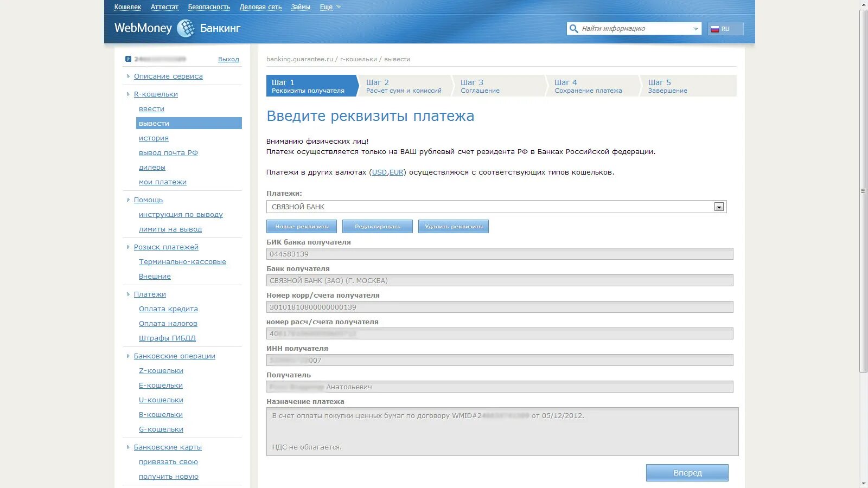Image resolution: width=868 pixels, height=488 pixels.
Task: Open the E-кошельки link
Action: coord(161,386)
